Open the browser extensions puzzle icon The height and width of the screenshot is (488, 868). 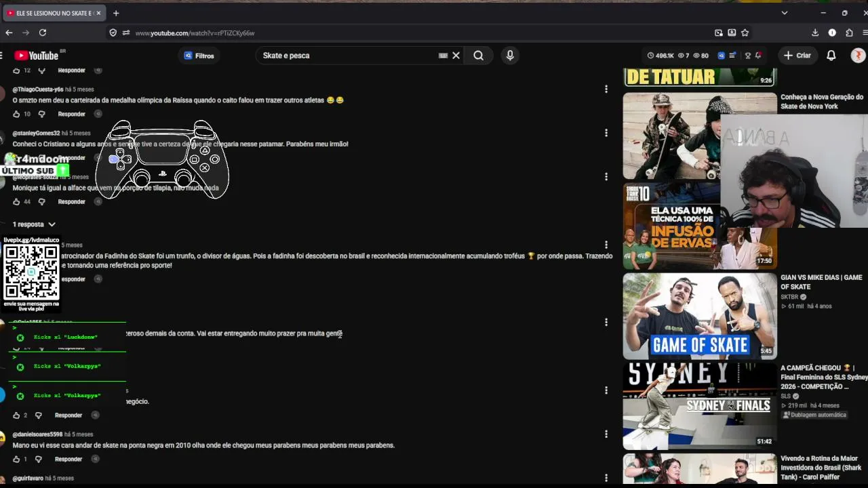point(849,33)
